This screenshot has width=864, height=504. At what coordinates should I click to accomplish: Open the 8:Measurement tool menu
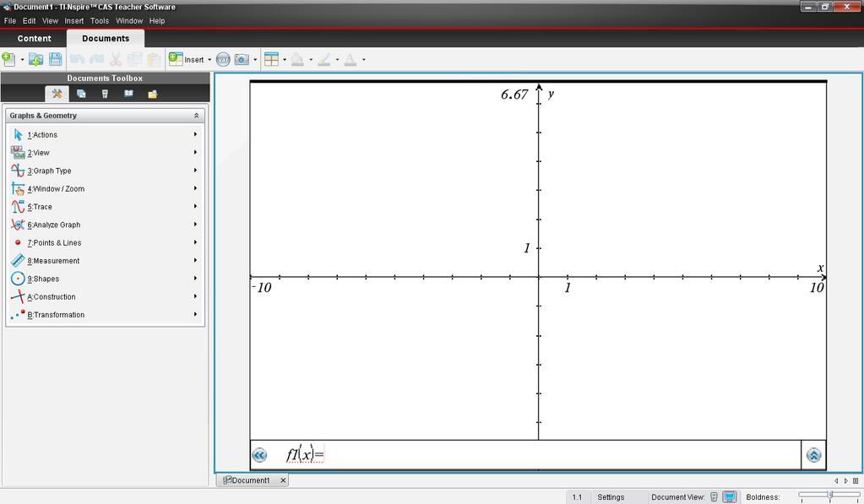[105, 261]
